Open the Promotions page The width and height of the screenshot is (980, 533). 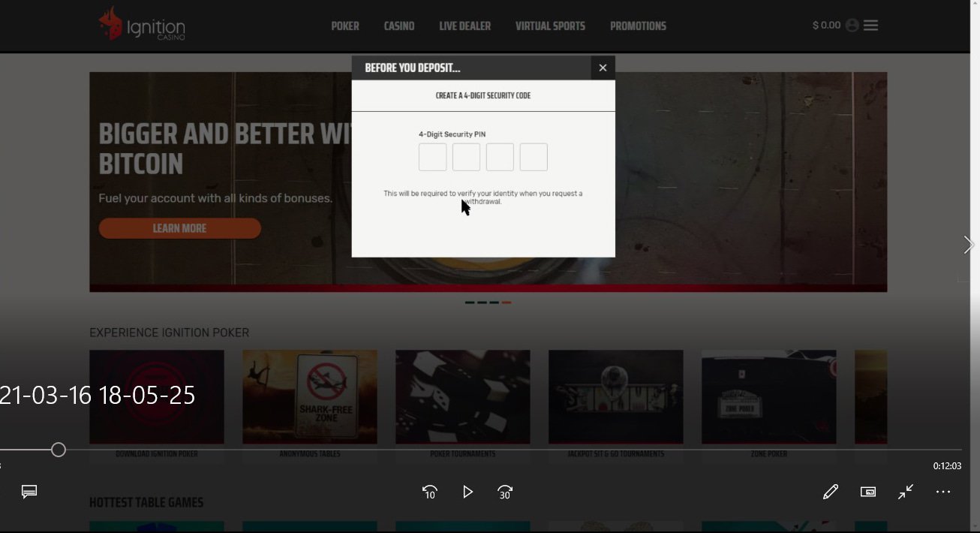pos(638,26)
